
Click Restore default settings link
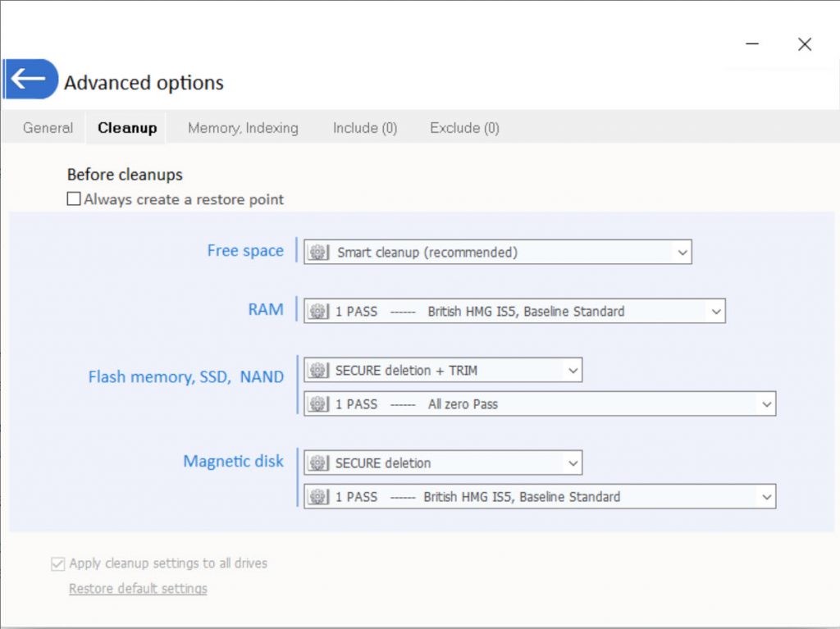pos(138,588)
